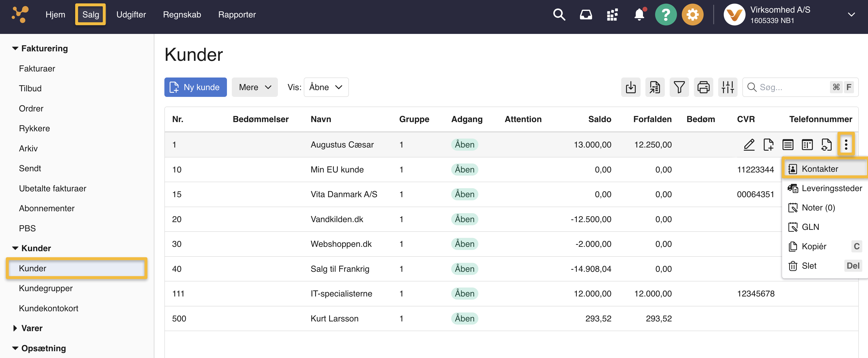Click the import download icon

tap(630, 88)
